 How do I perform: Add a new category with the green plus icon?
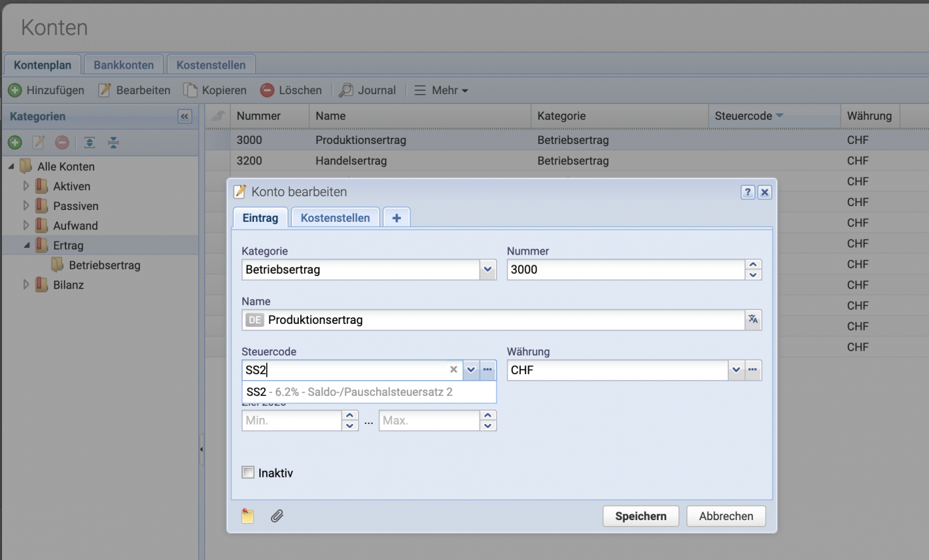tap(14, 143)
